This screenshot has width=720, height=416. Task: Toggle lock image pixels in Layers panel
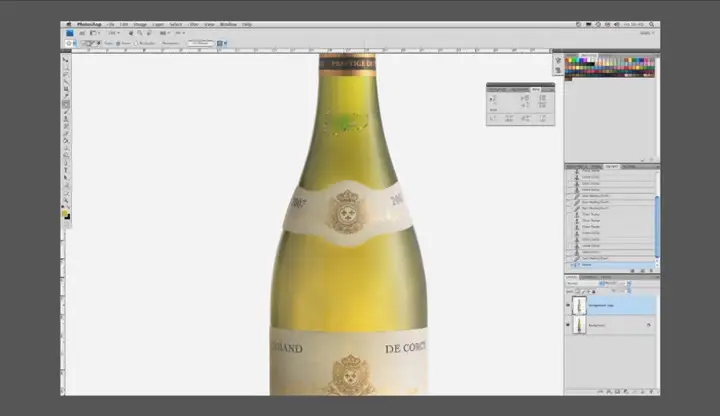tap(583, 292)
